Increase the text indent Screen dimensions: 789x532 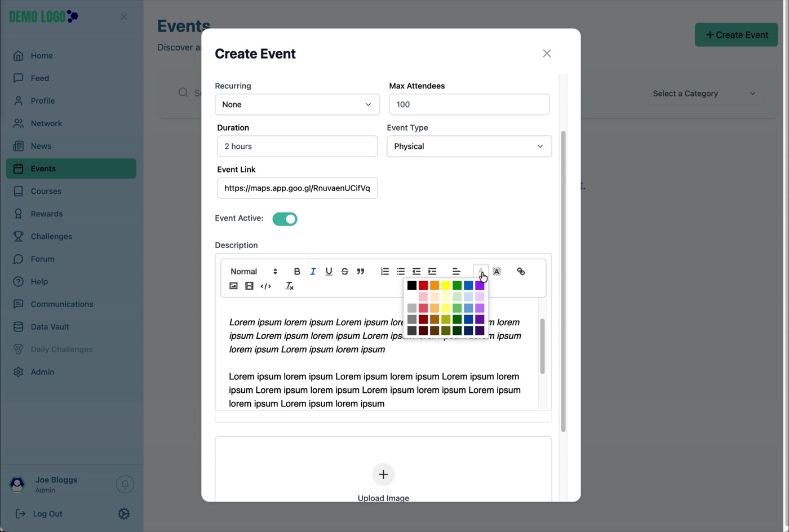(x=432, y=272)
